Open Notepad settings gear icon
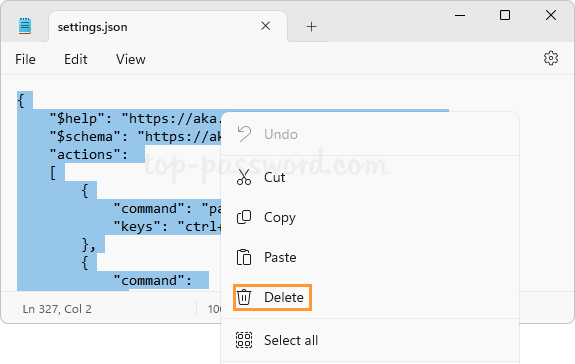This screenshot has height=364, width=575. [551, 58]
